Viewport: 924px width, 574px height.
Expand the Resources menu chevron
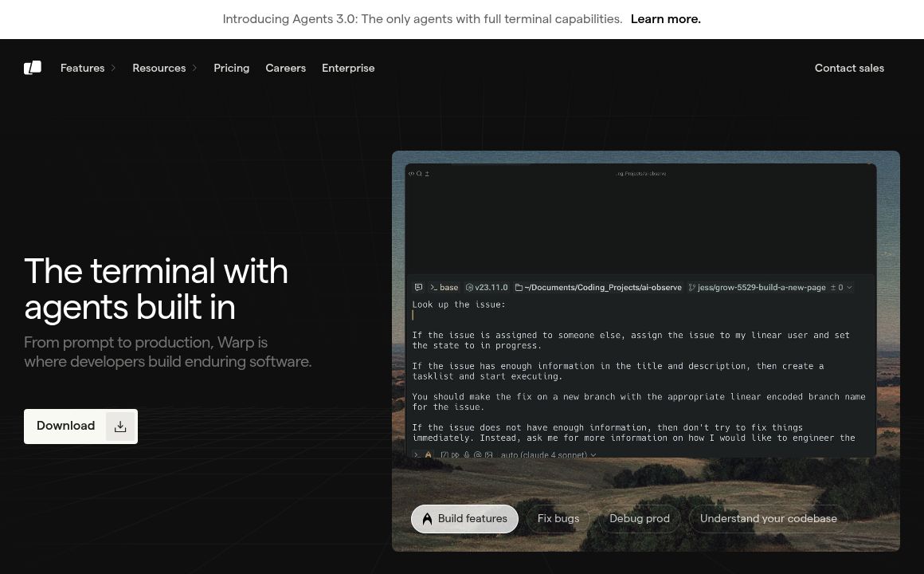point(194,69)
